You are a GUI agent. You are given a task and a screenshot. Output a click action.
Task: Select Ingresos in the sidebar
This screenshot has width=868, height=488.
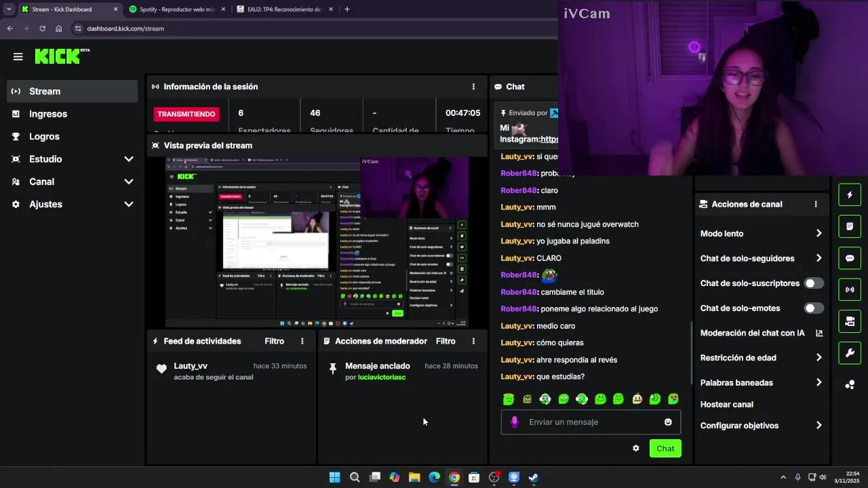point(73,114)
